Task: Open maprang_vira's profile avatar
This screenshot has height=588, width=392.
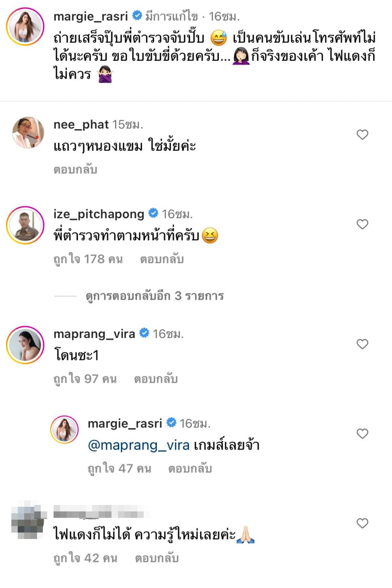Action: 25,345
